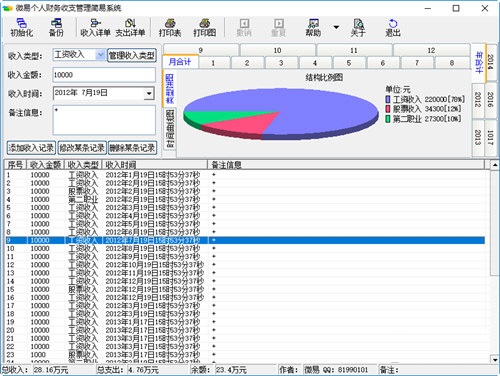Click the 退出 exit icon
500x376 pixels.
(x=393, y=27)
